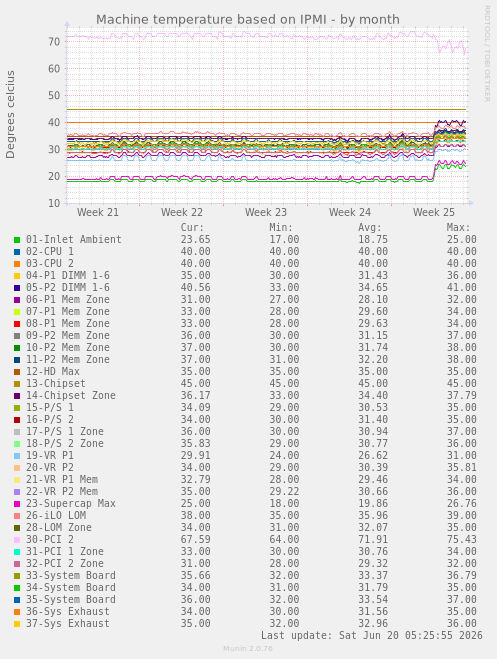Click the 04-P1 DIMM 1-6 label

pyautogui.click(x=68, y=275)
